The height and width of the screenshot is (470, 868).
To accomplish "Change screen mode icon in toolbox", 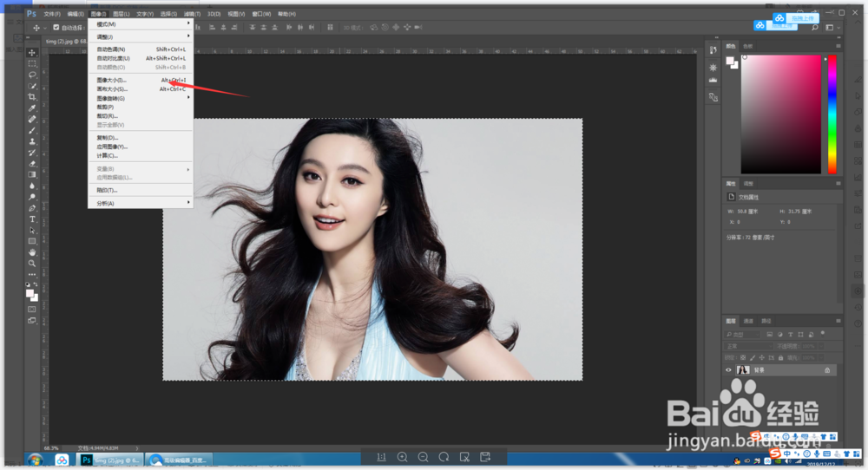I will click(x=32, y=321).
